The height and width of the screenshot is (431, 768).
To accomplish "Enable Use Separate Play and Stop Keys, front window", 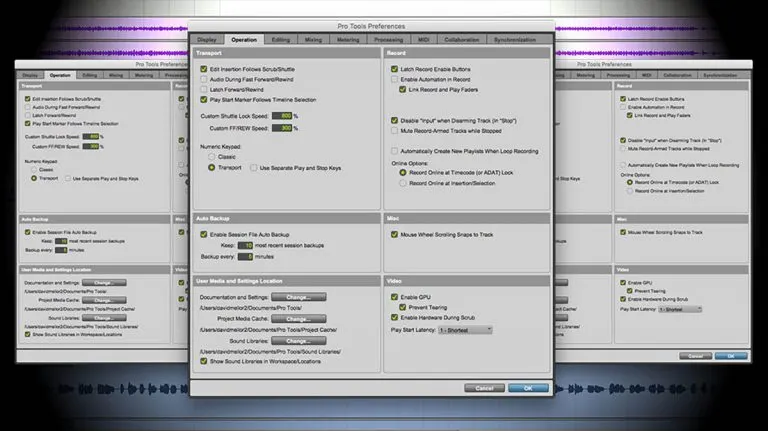I will (254, 168).
